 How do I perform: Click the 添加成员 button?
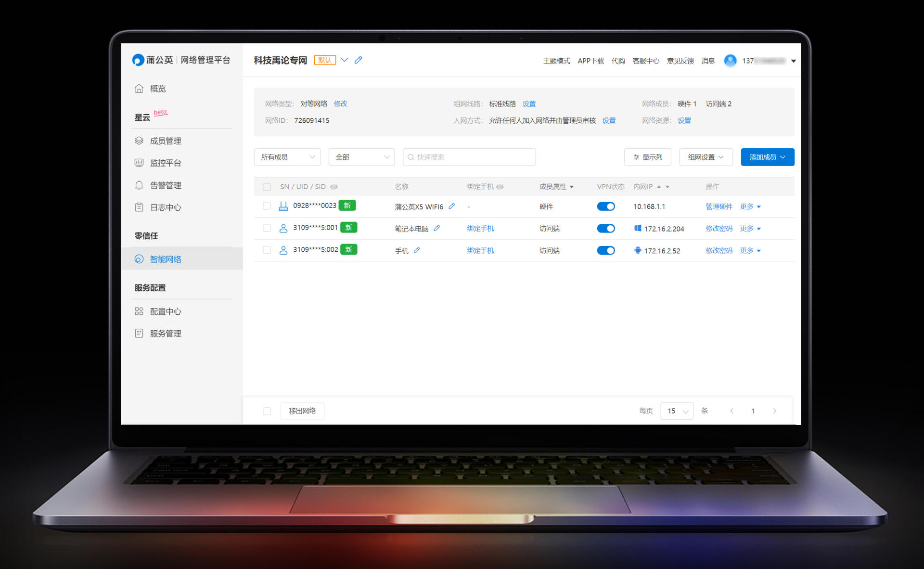point(767,157)
